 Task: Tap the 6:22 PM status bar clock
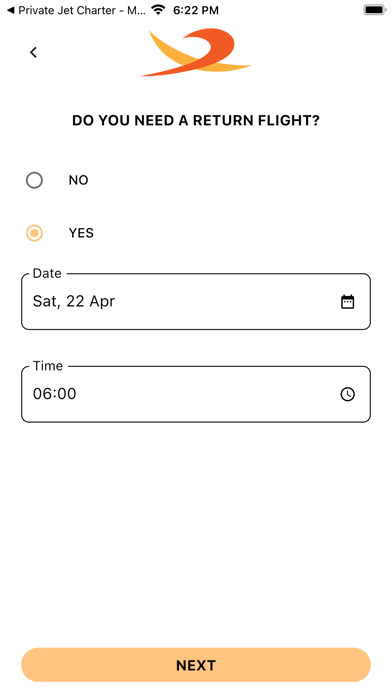point(196,10)
